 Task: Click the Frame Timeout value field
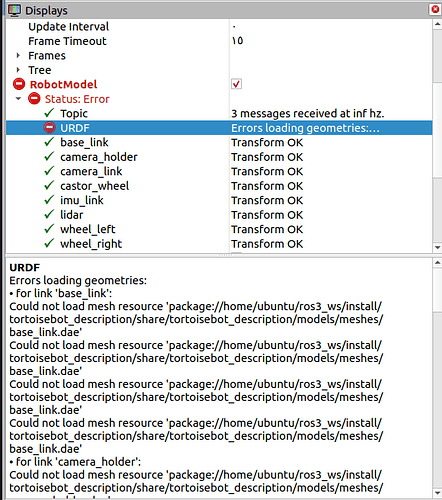click(331, 41)
